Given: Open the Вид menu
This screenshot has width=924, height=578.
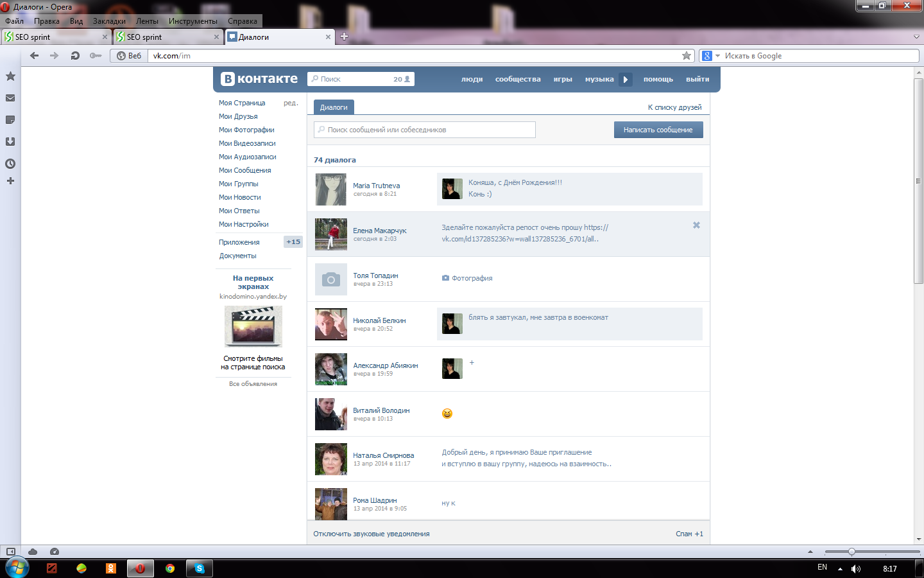Looking at the screenshot, I should 76,21.
